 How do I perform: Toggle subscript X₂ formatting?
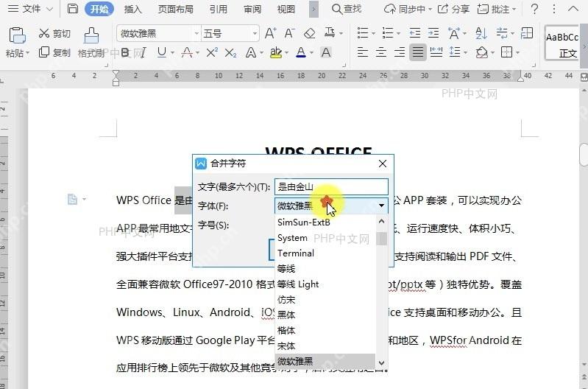(230, 52)
